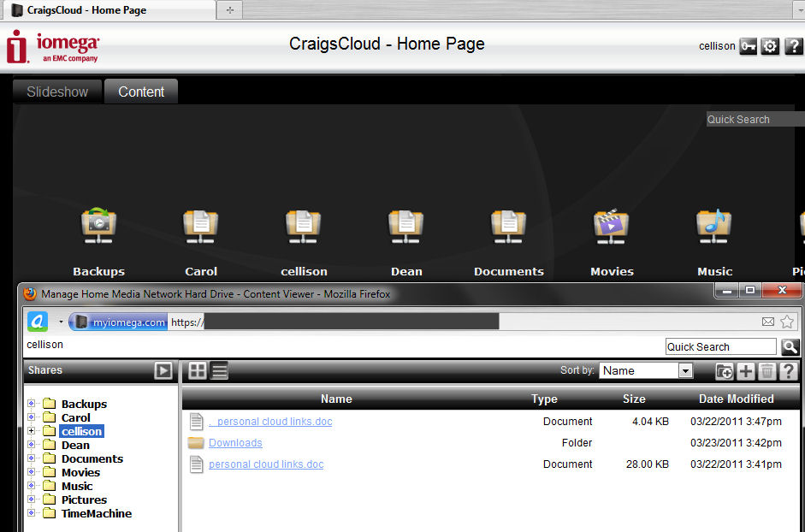This screenshot has height=532, width=805.
Task: Expand the Documents folder in tree
Action: click(32, 458)
